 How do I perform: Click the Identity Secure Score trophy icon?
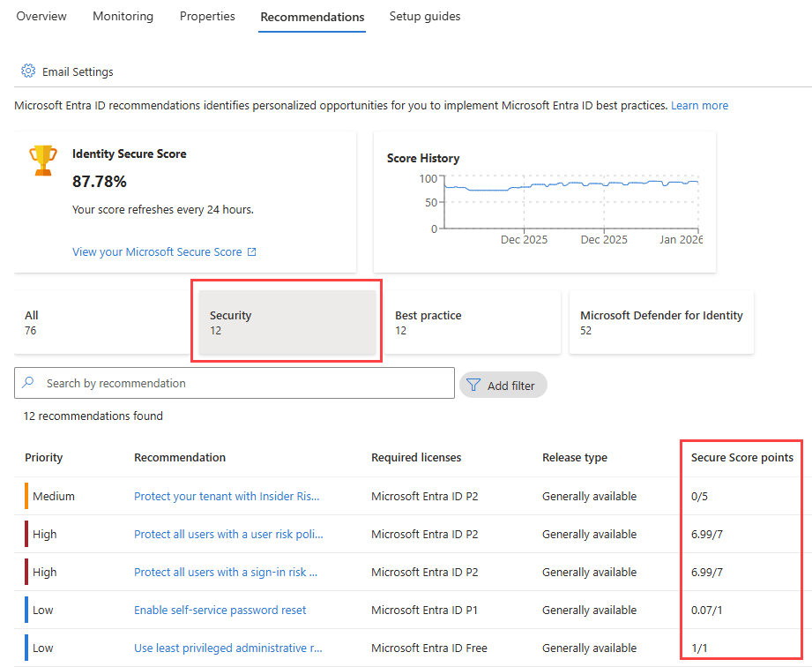[x=43, y=161]
